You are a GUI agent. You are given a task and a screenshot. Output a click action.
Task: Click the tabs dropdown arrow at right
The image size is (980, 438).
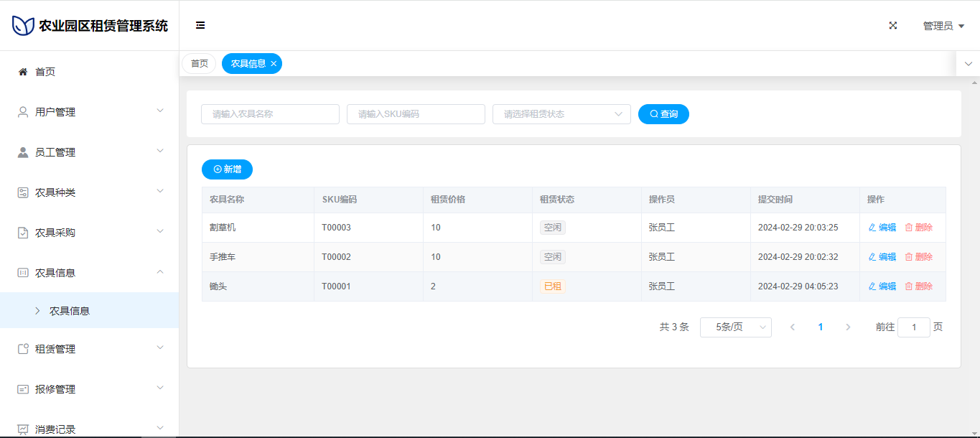[x=968, y=64]
